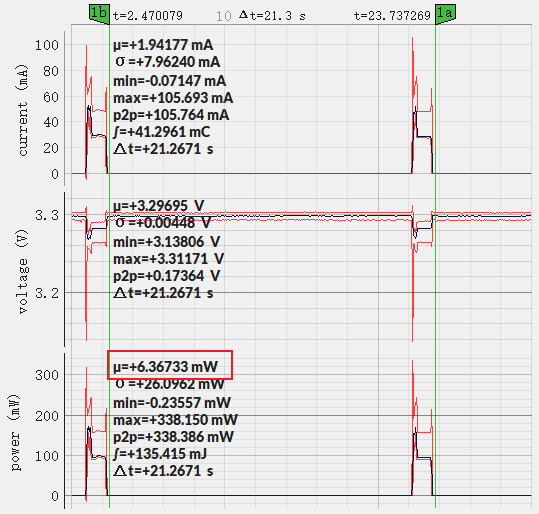Click the current (mA) axis label

coord(23,110)
